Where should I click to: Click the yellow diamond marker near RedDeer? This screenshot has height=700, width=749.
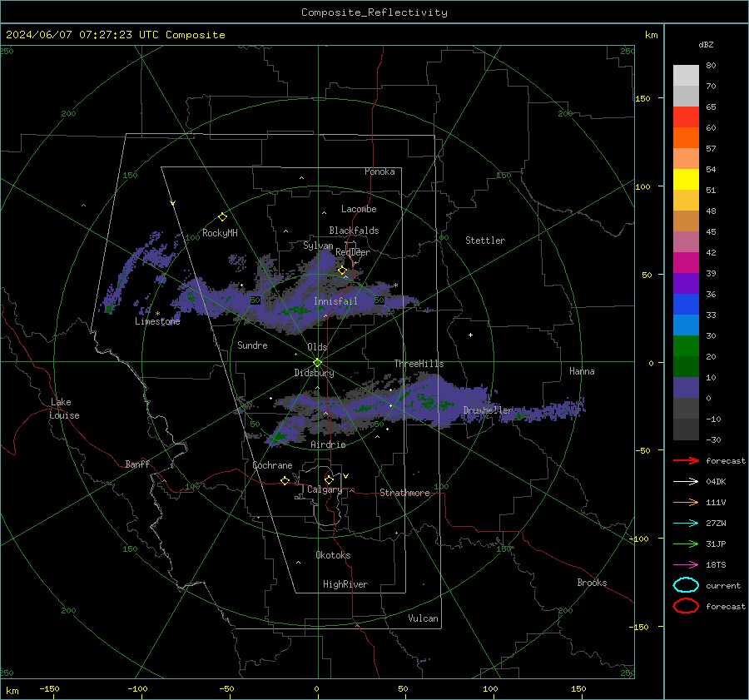(342, 271)
